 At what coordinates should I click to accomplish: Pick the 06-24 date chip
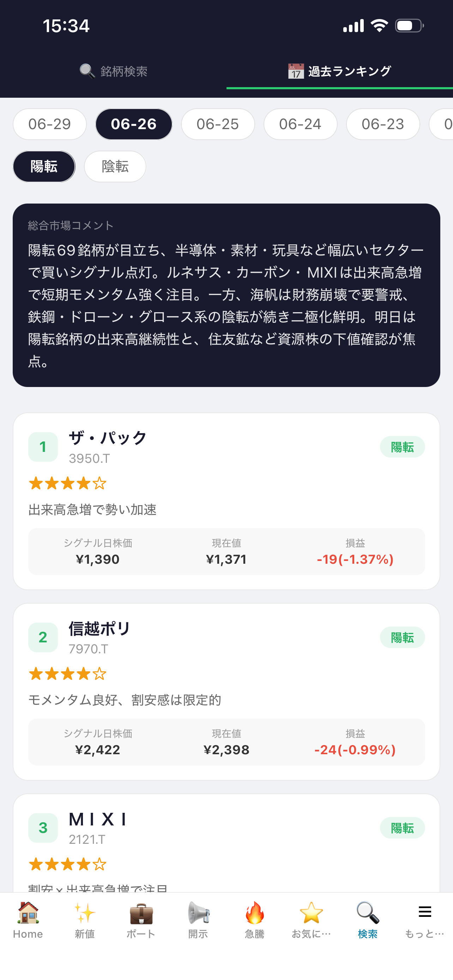301,124
